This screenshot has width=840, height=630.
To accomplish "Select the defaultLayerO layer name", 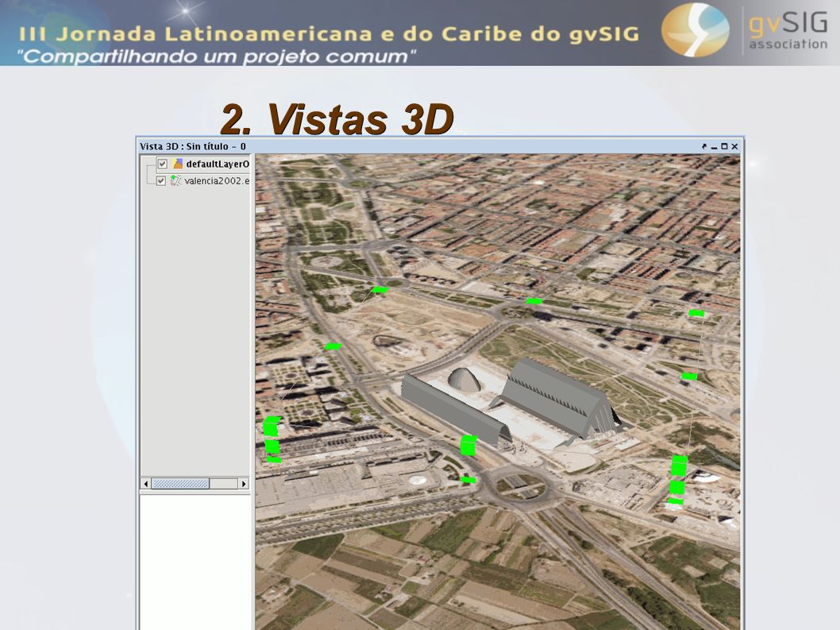I will (218, 164).
